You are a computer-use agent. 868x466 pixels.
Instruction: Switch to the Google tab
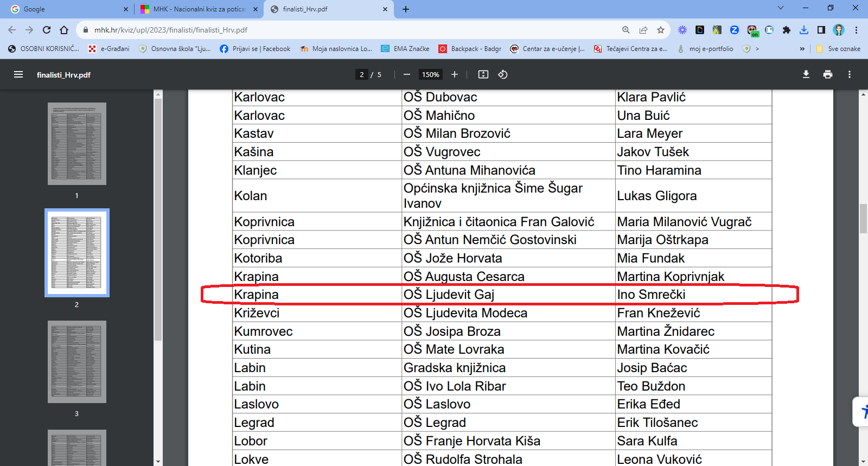(69, 9)
